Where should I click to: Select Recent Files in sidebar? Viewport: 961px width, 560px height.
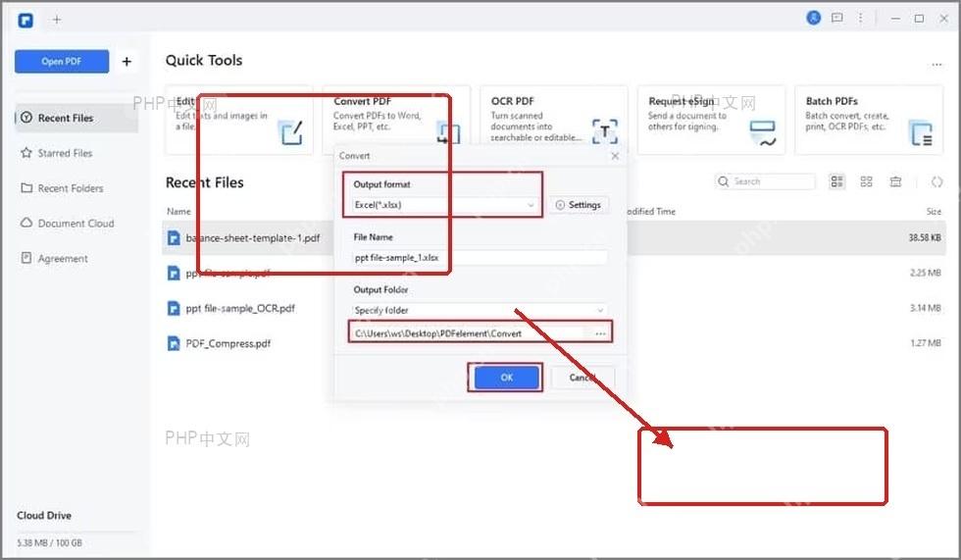[76, 118]
